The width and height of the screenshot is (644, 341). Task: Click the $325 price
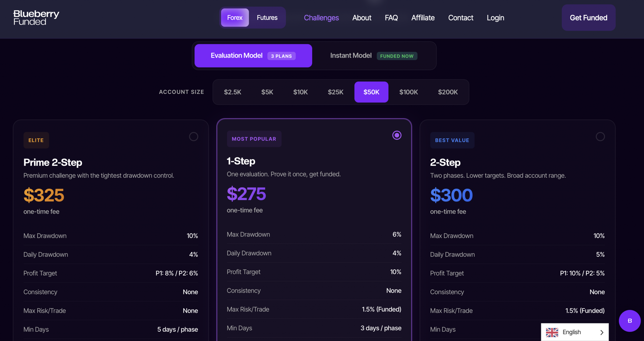(44, 195)
